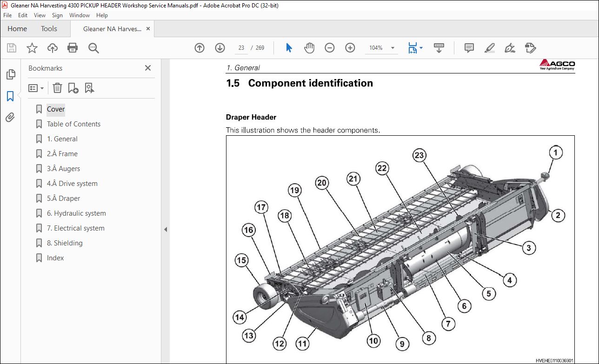Go to 7. Electrical system bookmark
The image size is (599, 364).
tap(76, 228)
